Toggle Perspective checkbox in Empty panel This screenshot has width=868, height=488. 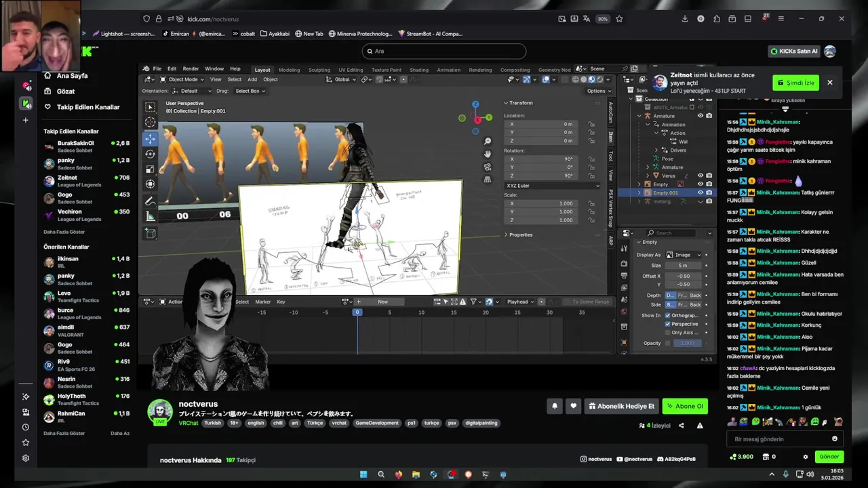668,324
